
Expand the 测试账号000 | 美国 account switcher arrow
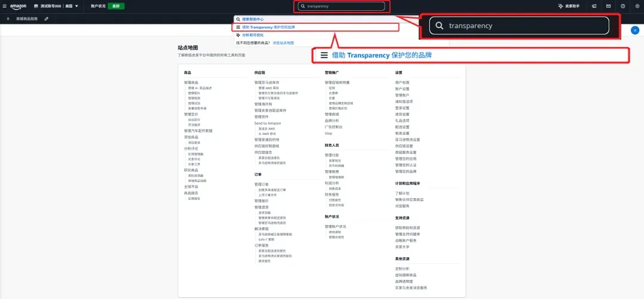coord(76,6)
